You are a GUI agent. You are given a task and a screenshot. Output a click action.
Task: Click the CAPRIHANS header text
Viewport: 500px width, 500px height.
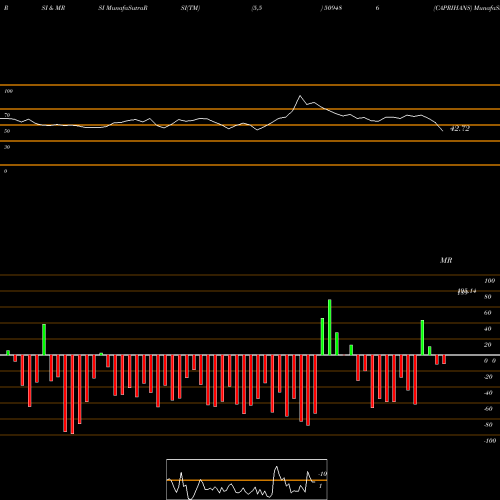(453, 8)
